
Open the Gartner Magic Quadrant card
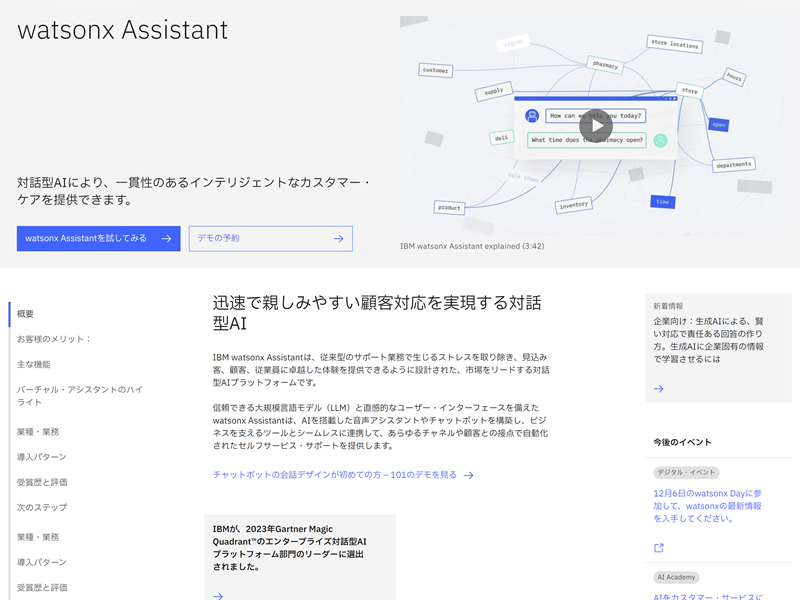[x=300, y=557]
